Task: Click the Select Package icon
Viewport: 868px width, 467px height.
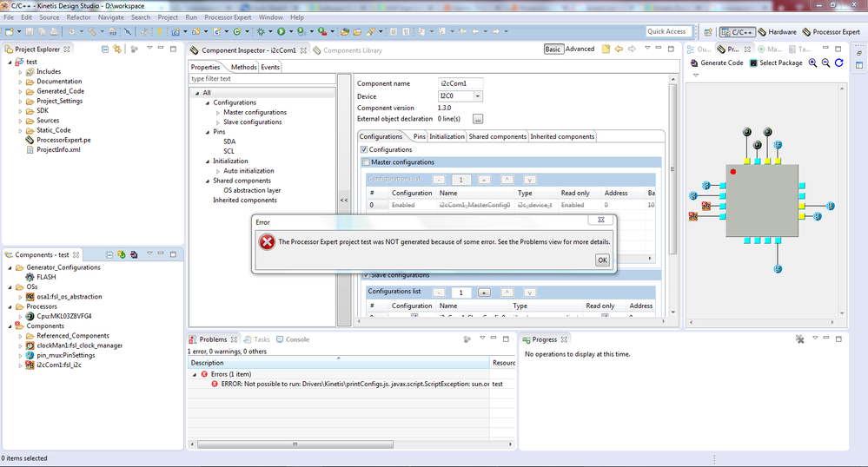Action: point(753,63)
